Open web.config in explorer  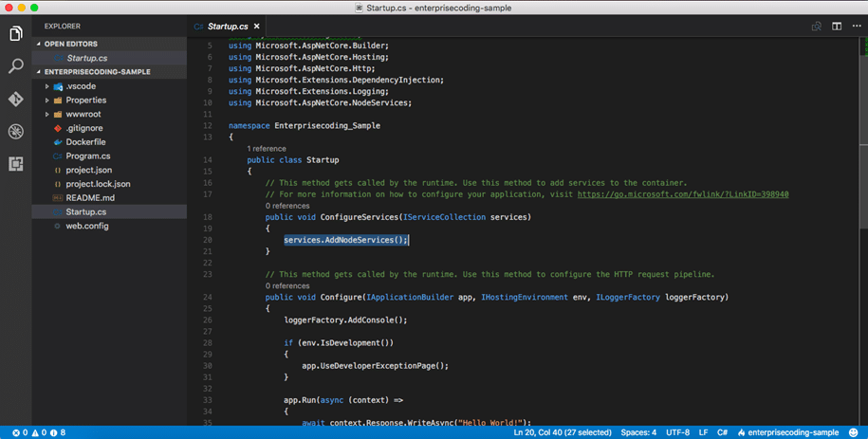[87, 226]
